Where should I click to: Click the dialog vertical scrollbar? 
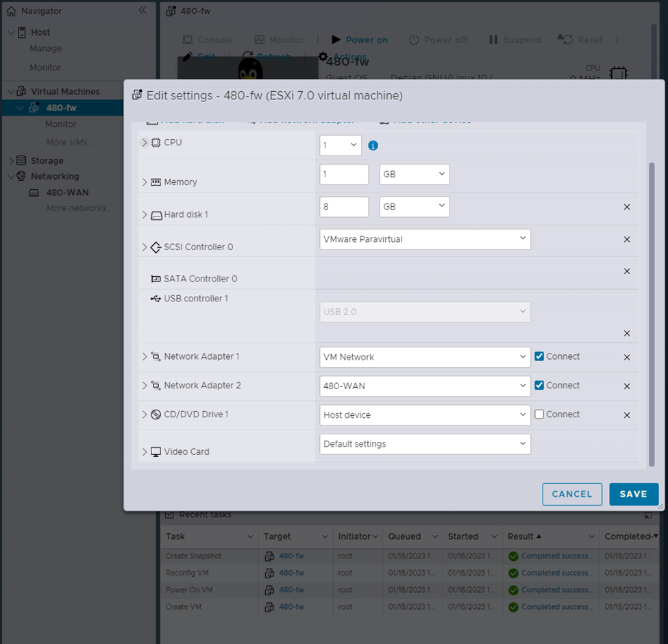click(x=651, y=314)
